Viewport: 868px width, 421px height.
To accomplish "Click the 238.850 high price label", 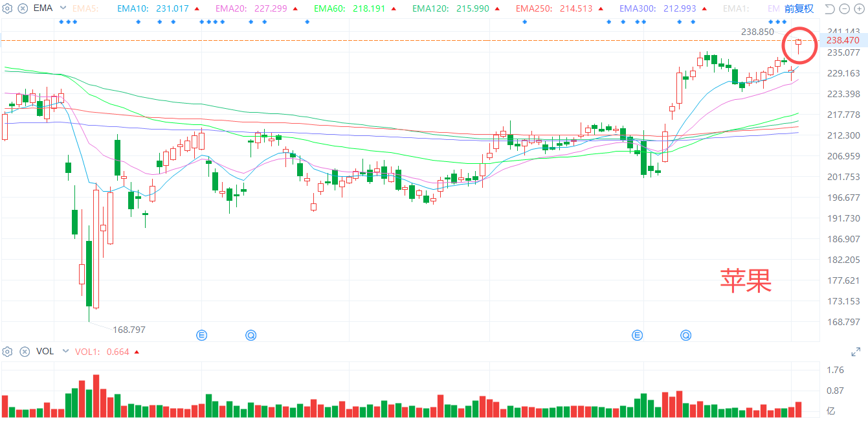I will point(757,31).
